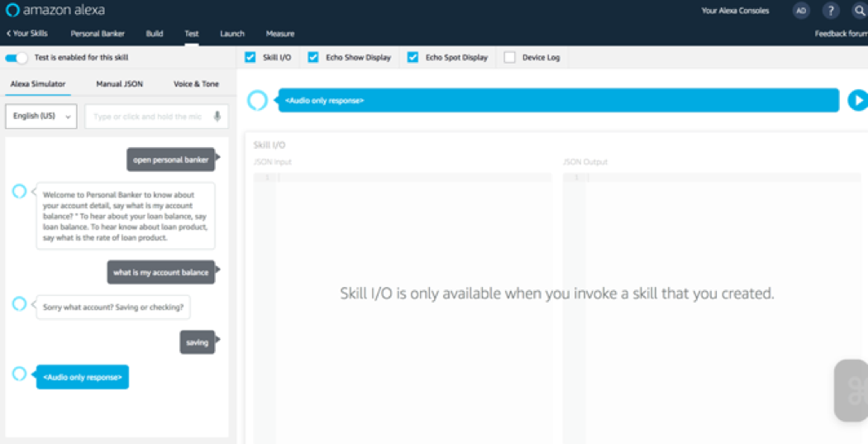
Task: Switch to the Manual JSON tab
Action: click(x=120, y=84)
